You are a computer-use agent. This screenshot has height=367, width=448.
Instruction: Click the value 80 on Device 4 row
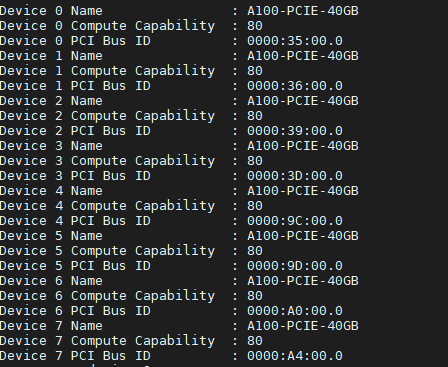pos(255,206)
